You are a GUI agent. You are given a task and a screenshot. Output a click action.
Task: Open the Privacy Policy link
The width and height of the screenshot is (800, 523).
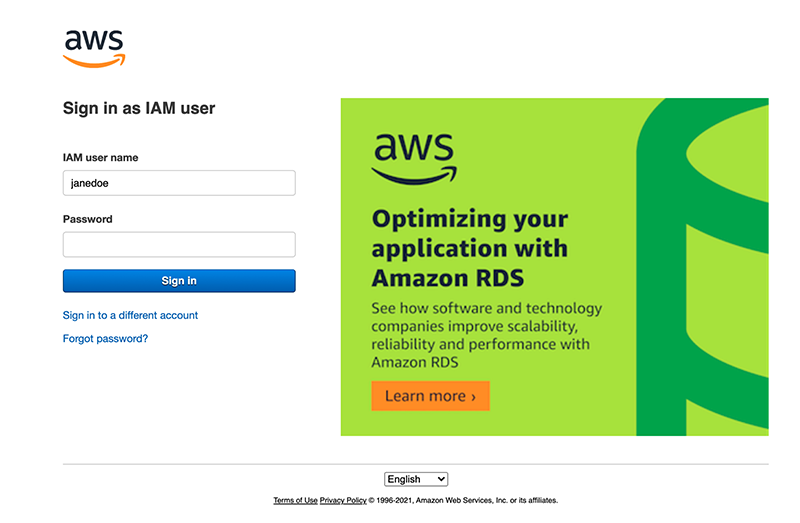point(343,500)
